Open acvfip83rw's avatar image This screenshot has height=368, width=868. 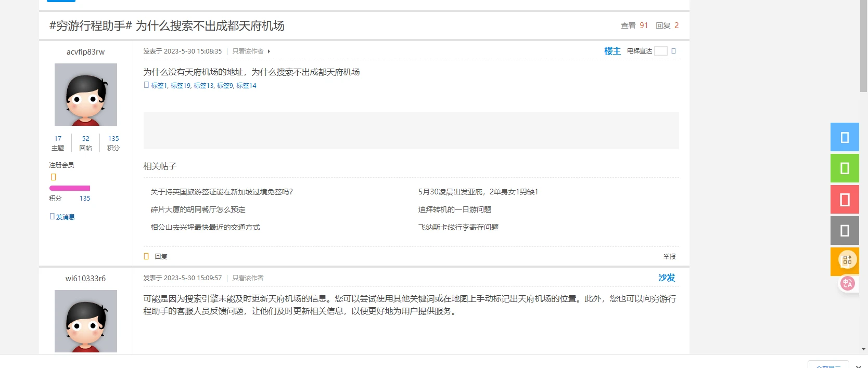pos(86,95)
